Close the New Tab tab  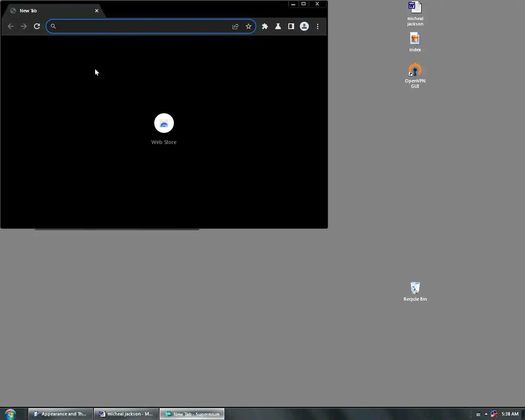pos(97,11)
